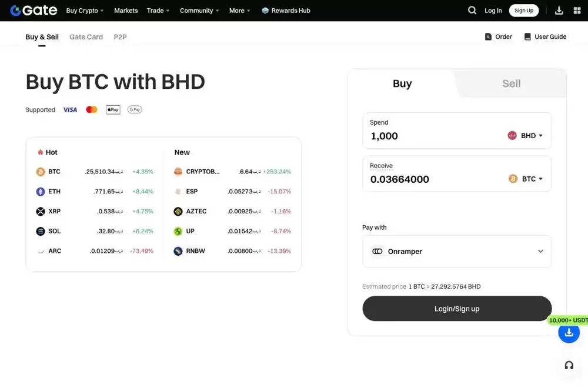Switch to the Sell tab
The width and height of the screenshot is (588, 388).
tap(511, 83)
